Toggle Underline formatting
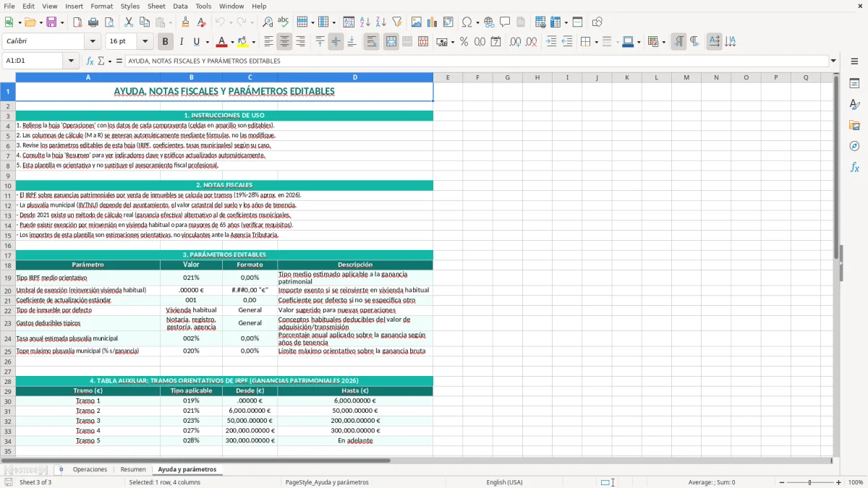Image resolution: width=868 pixels, height=488 pixels. 196,42
